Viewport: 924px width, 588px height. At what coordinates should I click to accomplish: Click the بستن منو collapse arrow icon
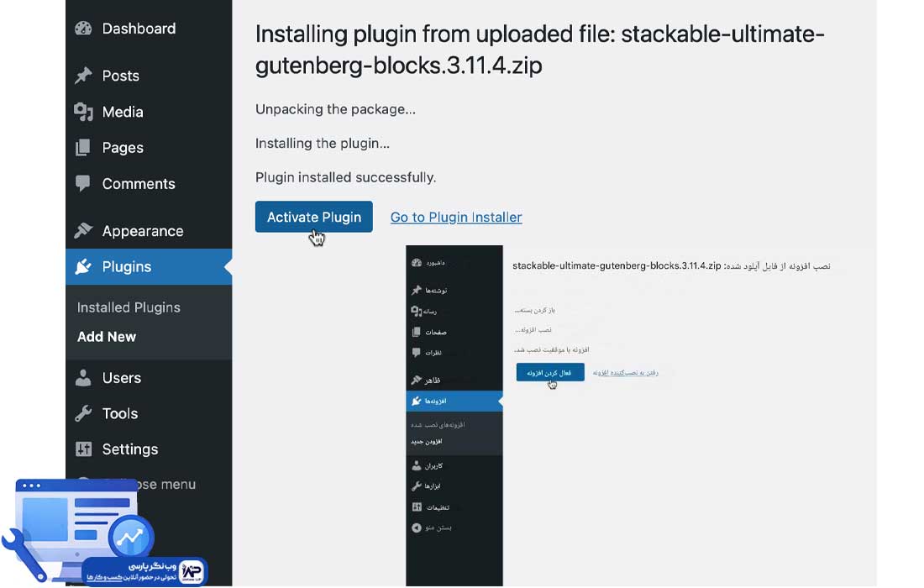417,528
